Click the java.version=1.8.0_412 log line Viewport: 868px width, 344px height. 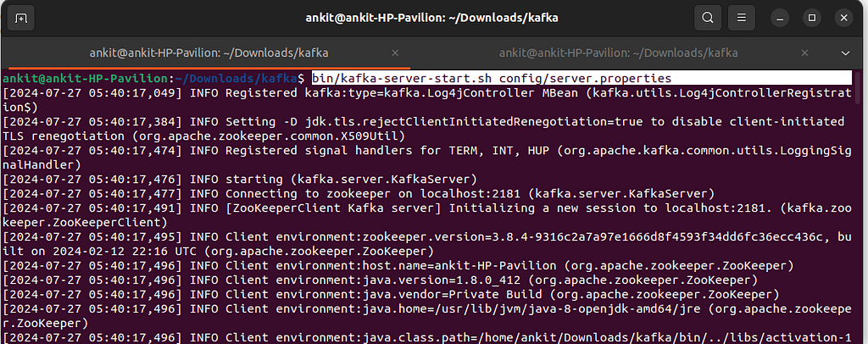(381, 280)
